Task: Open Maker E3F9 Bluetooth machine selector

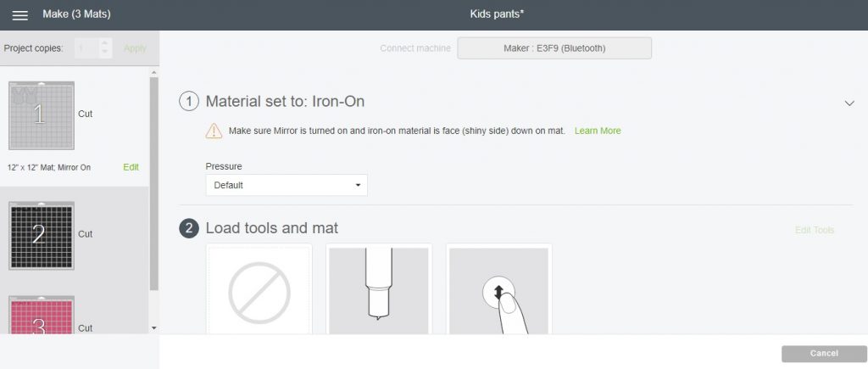Action: tap(554, 48)
